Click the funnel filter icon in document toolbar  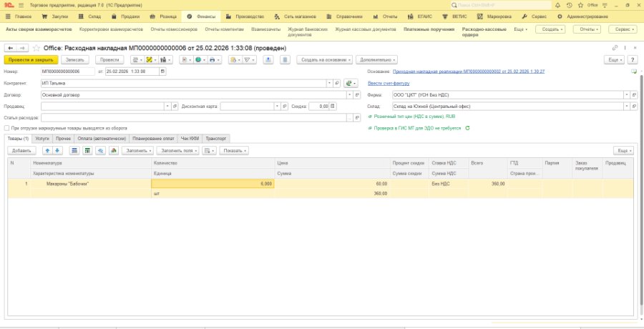click(x=249, y=60)
